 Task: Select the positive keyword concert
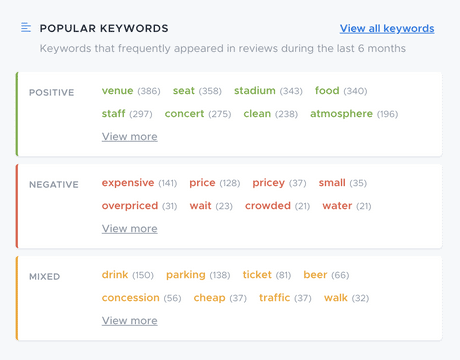[184, 114]
